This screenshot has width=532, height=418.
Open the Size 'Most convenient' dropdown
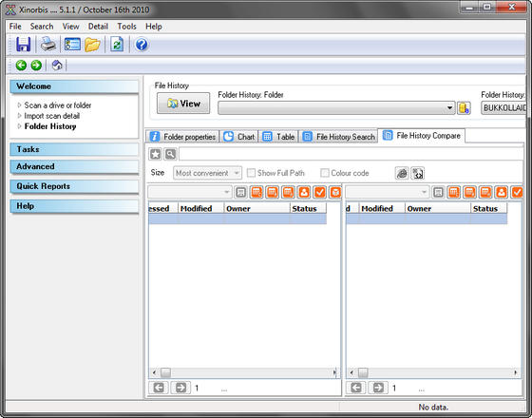207,173
